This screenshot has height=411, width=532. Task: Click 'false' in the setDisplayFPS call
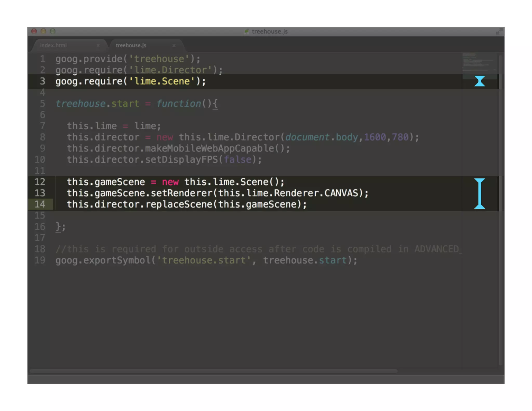tap(237, 160)
